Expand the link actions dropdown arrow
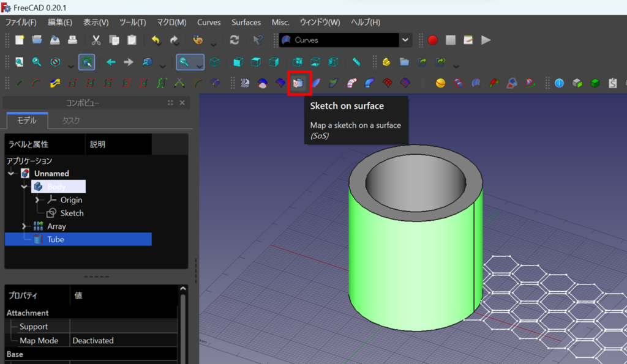Viewport: 627px width, 364px height. click(x=456, y=65)
